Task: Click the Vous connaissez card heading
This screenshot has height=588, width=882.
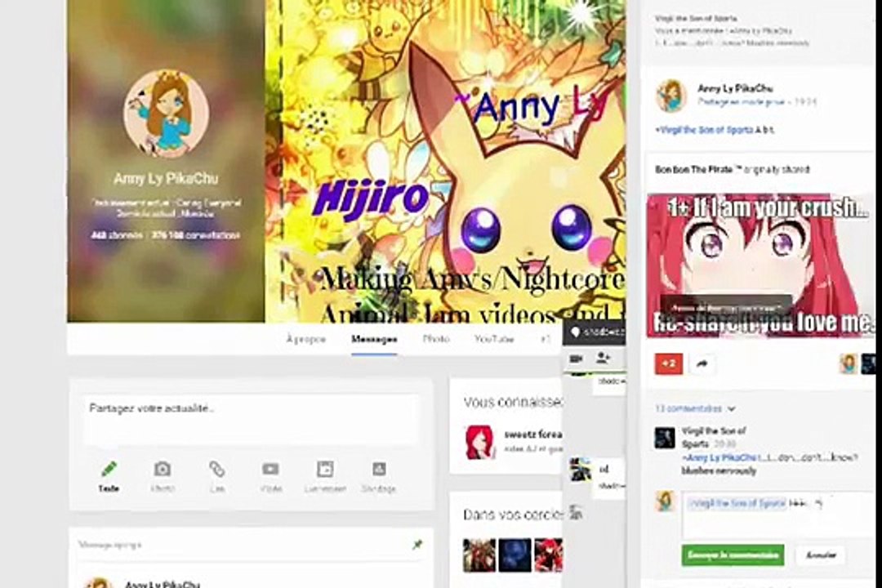Action: [x=512, y=403]
